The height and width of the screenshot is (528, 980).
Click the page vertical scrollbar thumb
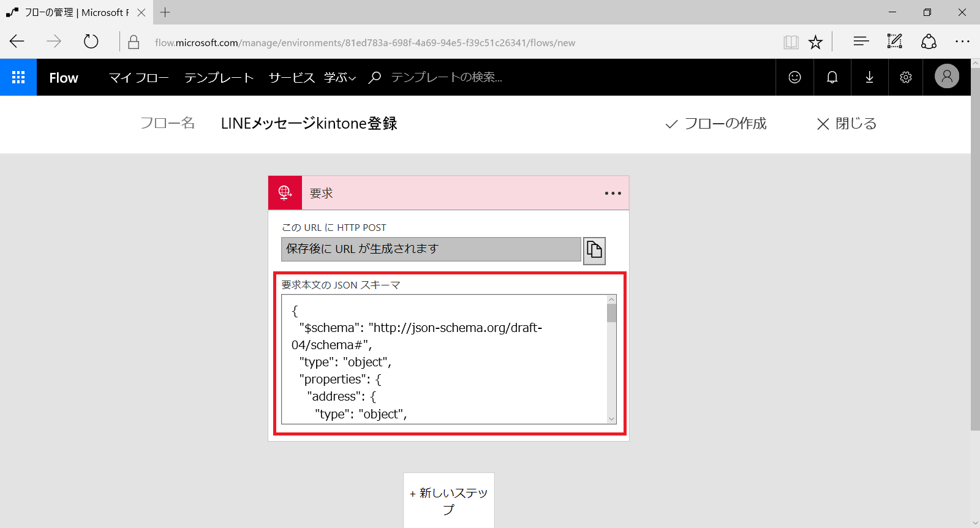coord(975,249)
